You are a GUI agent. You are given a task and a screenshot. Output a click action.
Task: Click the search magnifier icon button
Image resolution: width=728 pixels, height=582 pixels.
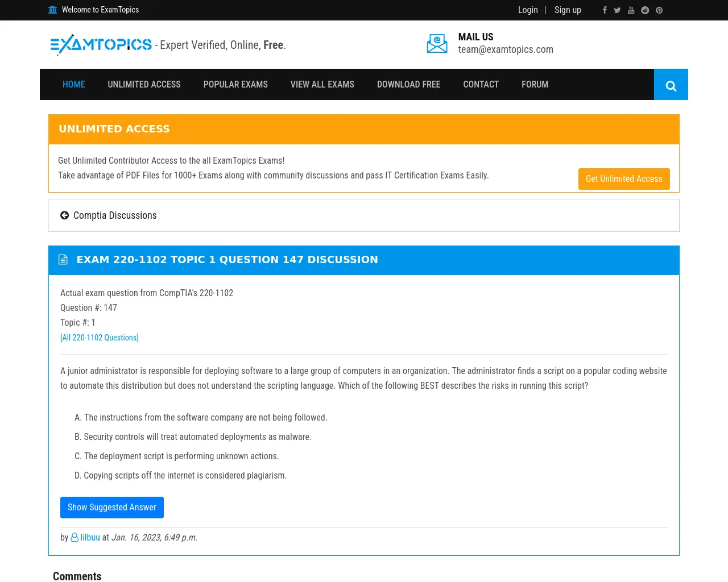click(x=671, y=85)
